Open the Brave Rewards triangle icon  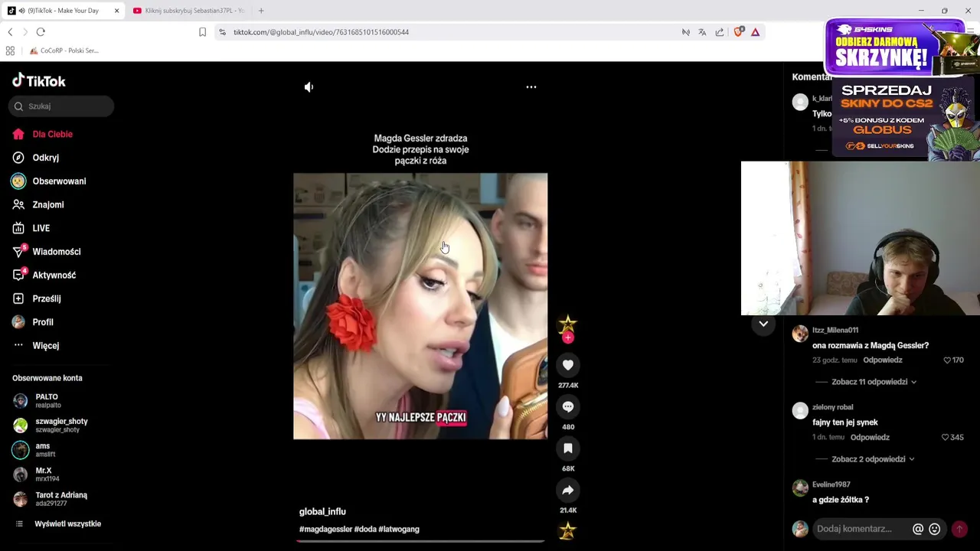[x=755, y=32]
